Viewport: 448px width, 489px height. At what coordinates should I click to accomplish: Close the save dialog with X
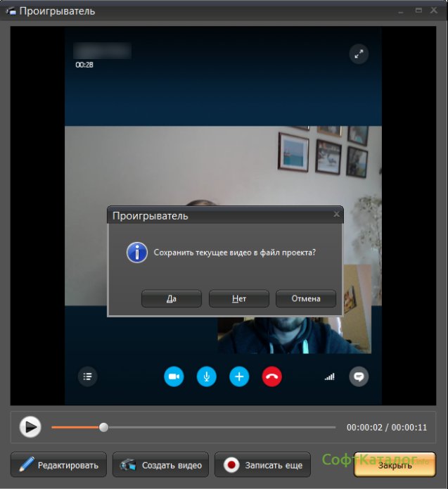pos(335,214)
